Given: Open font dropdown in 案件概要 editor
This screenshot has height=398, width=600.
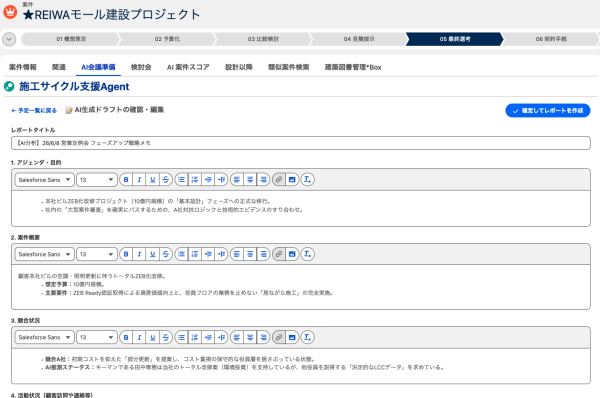Looking at the screenshot, I should [x=44, y=254].
